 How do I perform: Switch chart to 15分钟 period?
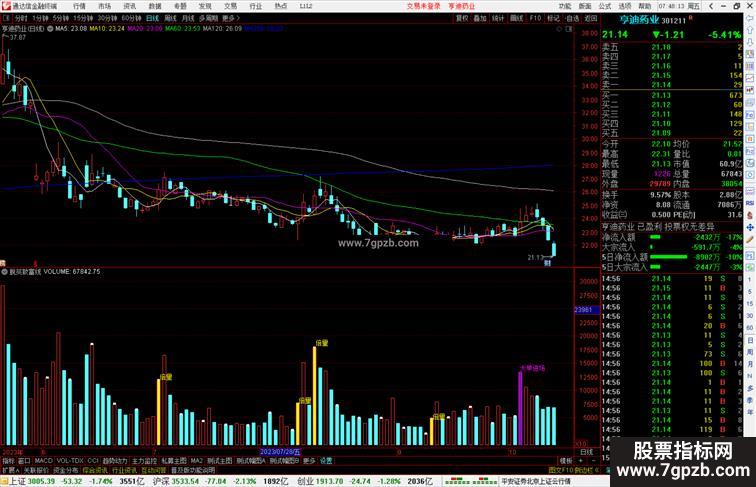click(83, 18)
